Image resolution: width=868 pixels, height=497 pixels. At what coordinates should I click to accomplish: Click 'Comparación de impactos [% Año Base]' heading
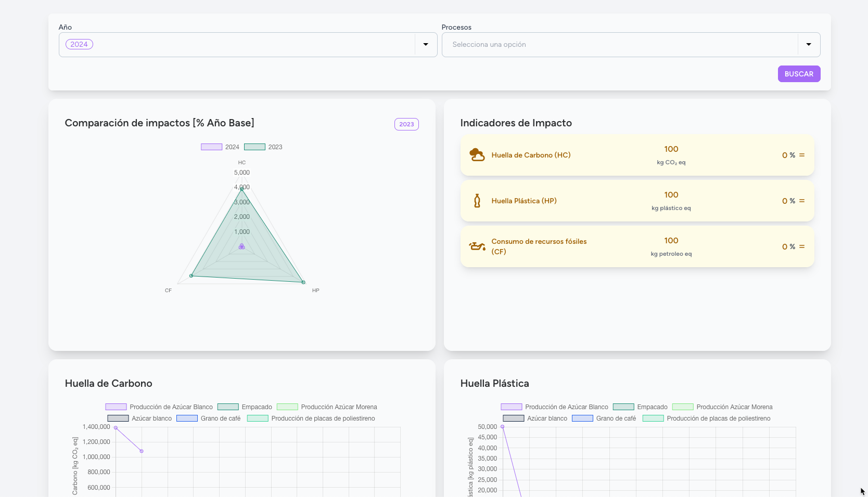point(159,123)
